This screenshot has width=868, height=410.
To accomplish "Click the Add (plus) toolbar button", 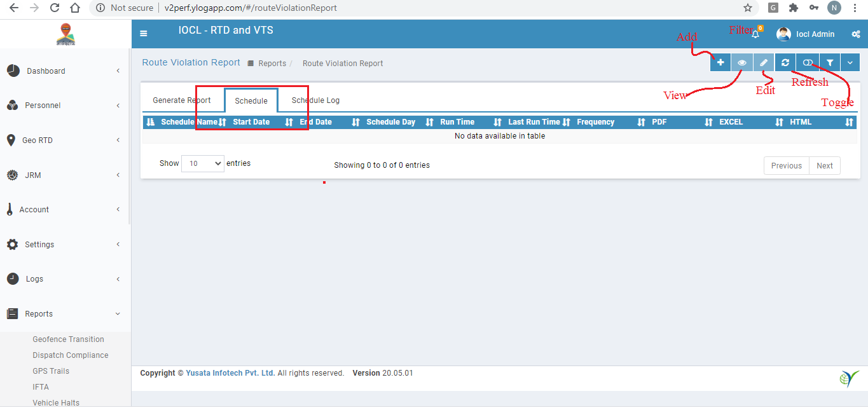I will tap(720, 62).
